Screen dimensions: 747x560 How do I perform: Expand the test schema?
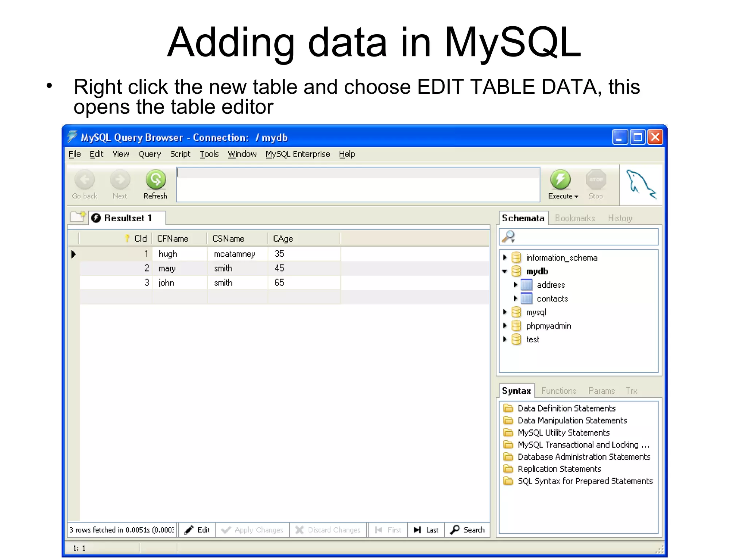pyautogui.click(x=505, y=339)
